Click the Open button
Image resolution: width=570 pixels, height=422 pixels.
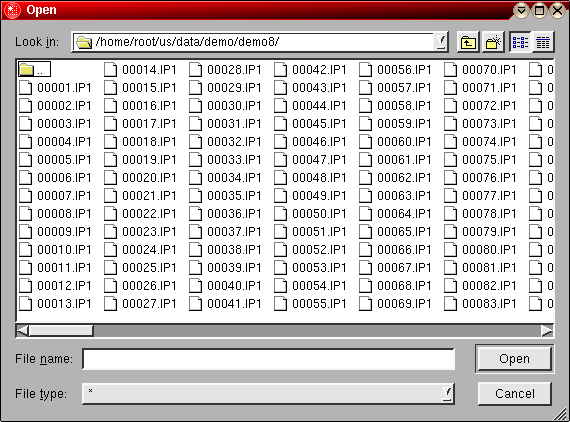coord(514,359)
